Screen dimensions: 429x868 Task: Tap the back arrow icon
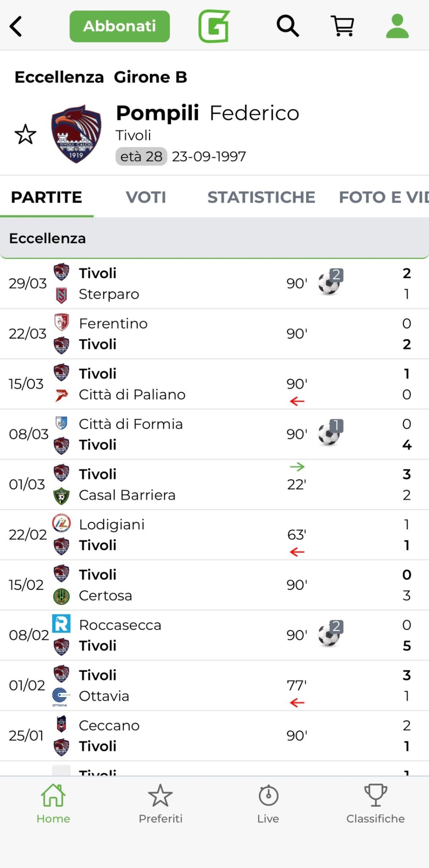pos(16,26)
